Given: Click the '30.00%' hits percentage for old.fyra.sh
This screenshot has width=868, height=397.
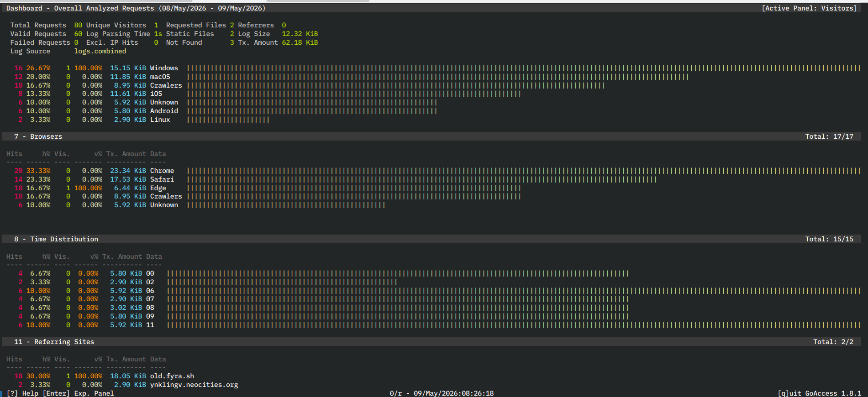Looking at the screenshot, I should pyautogui.click(x=38, y=376).
